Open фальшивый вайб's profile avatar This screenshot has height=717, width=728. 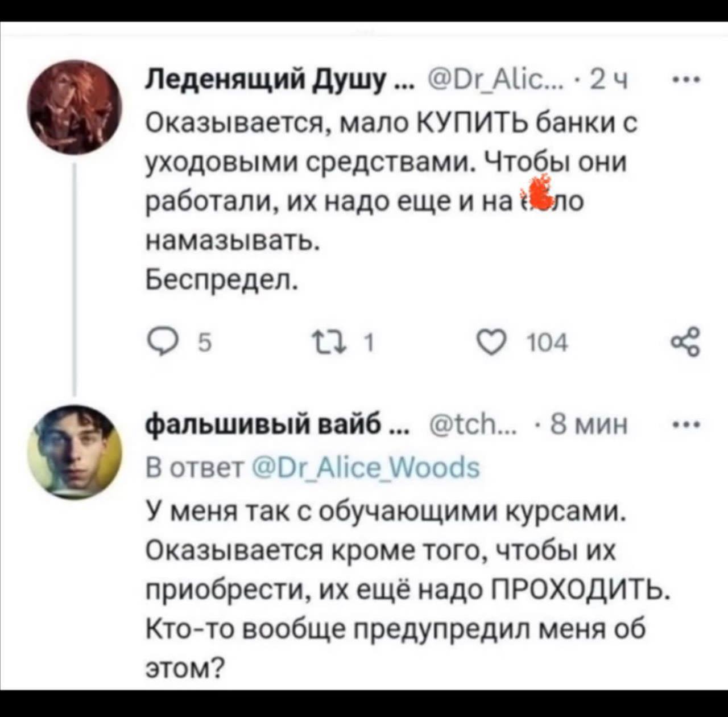coord(77,451)
